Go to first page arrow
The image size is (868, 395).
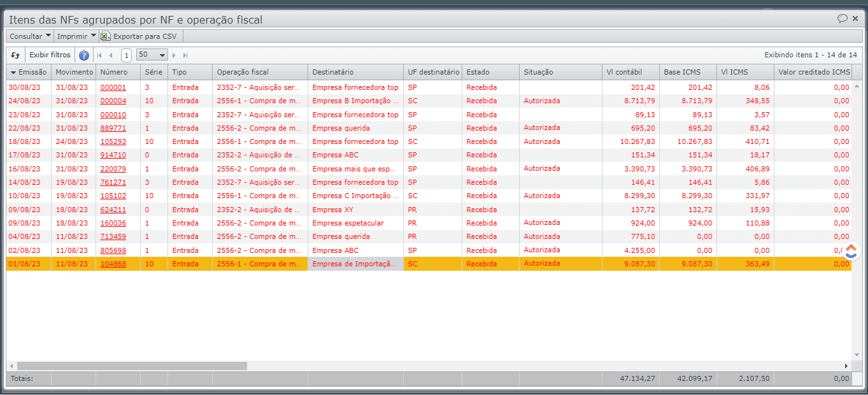(99, 55)
